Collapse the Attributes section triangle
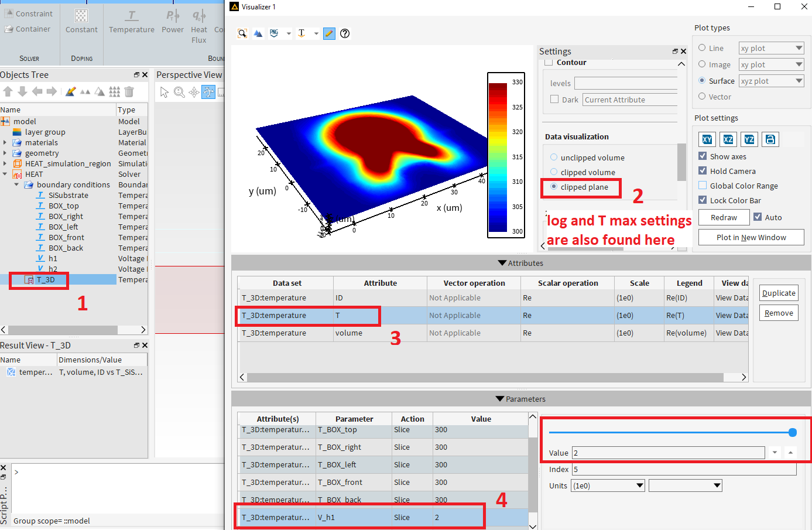Screen dimensions: 812x530 (x=502, y=263)
